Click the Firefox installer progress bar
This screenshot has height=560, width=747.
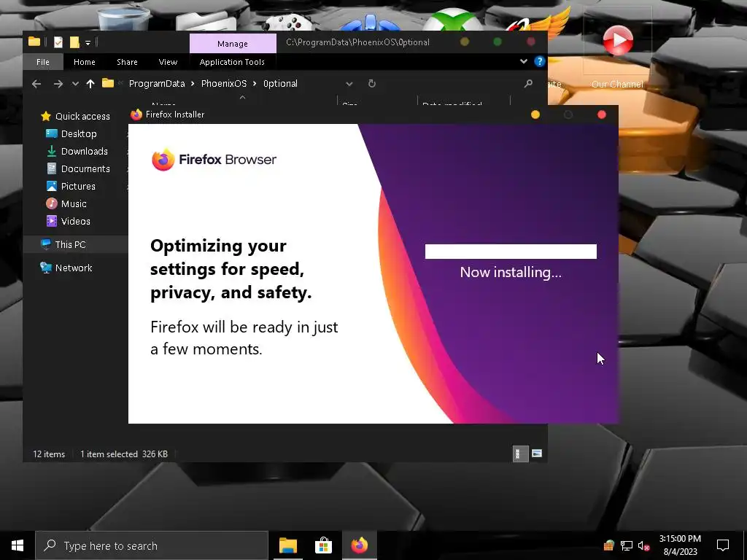point(511,252)
